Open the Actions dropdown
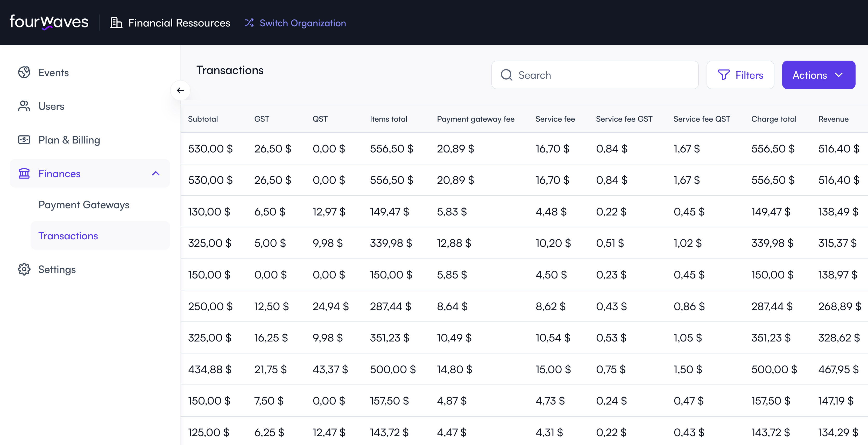This screenshot has width=868, height=445. click(818, 75)
